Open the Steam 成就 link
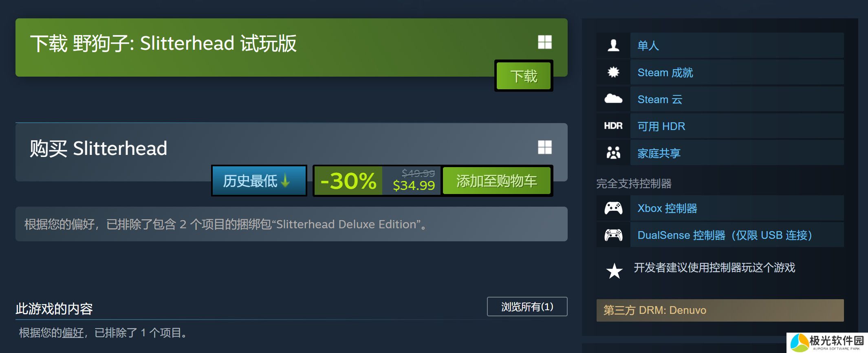The image size is (868, 353). pos(665,73)
